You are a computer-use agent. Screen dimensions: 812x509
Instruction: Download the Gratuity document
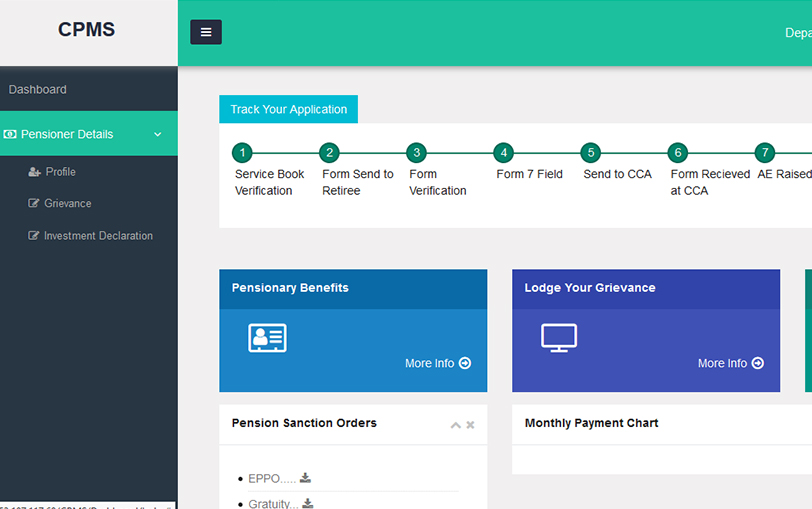coord(308,503)
